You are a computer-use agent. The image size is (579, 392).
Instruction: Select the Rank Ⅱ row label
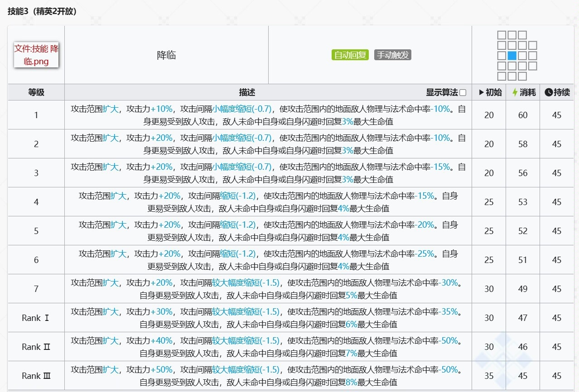point(36,347)
